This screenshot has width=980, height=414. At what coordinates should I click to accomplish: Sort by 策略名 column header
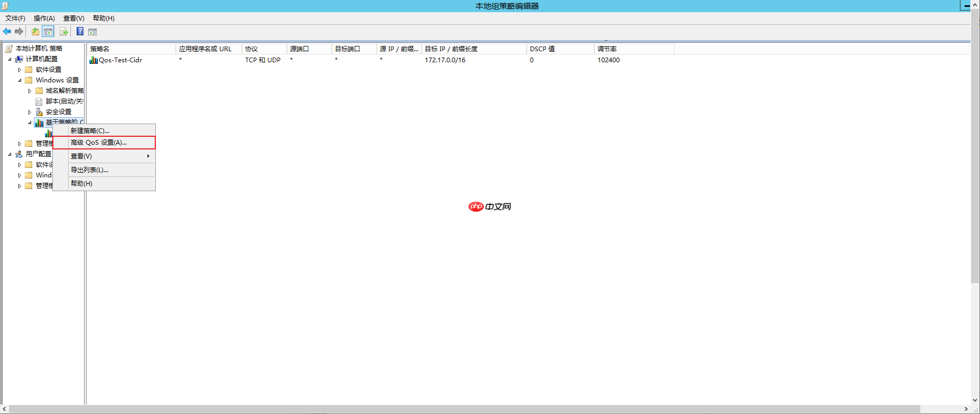[132, 49]
